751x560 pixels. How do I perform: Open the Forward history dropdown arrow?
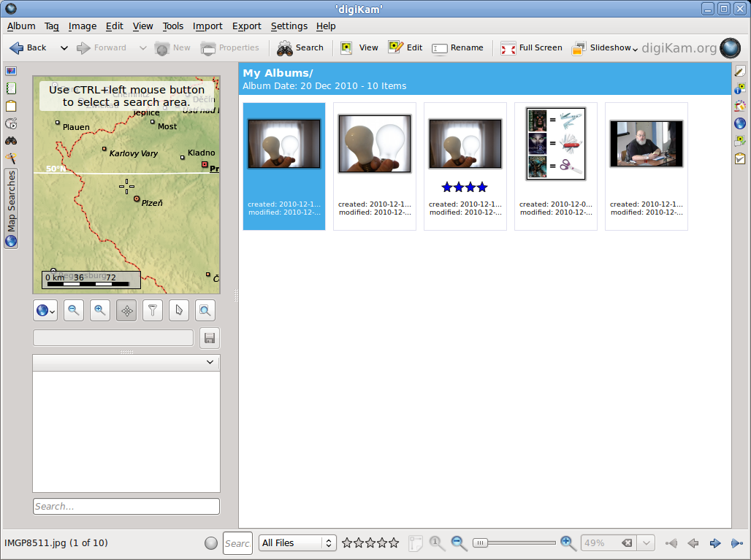142,48
